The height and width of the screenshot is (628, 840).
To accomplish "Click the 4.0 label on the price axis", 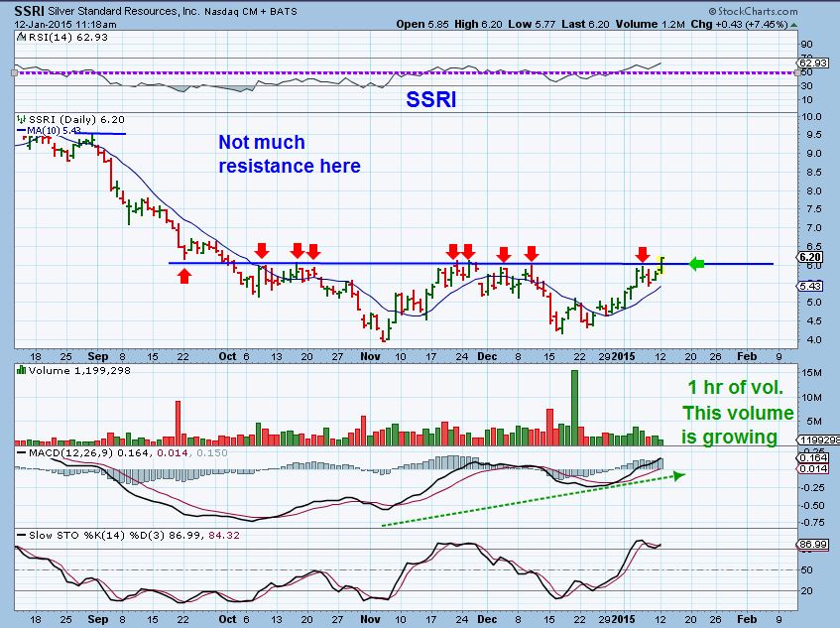I will [x=814, y=339].
